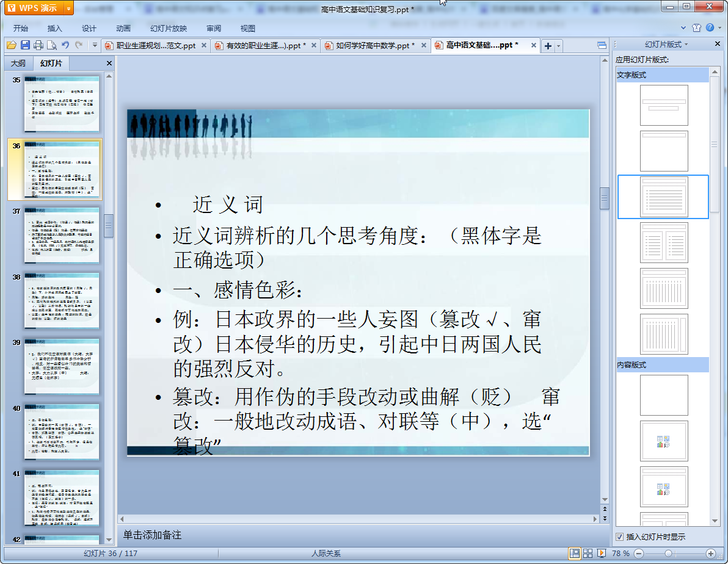The width and height of the screenshot is (728, 564).
Task: Click the Open file folder icon
Action: tap(12, 45)
